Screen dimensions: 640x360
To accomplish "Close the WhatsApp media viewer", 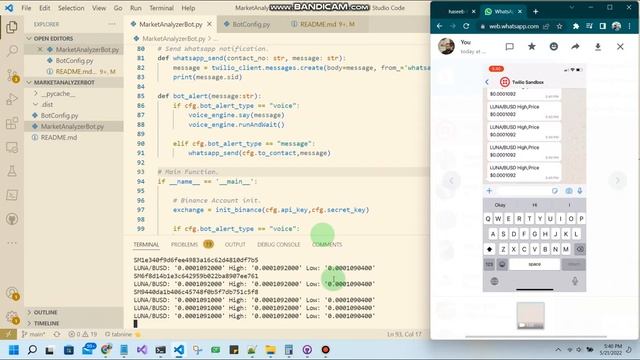I will 620,47.
